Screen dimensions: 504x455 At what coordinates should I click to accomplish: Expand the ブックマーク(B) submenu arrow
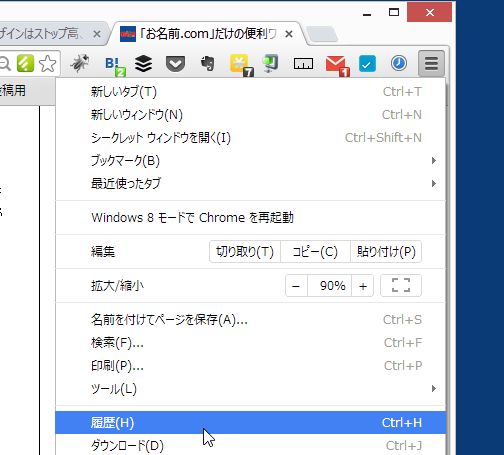click(x=434, y=161)
